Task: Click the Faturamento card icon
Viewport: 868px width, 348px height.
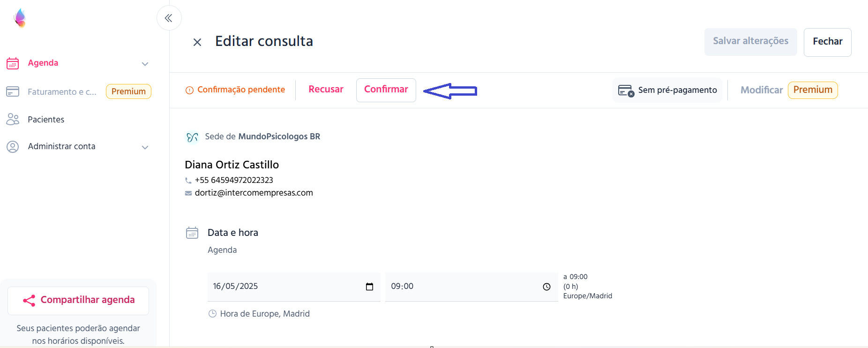Action: (13, 91)
